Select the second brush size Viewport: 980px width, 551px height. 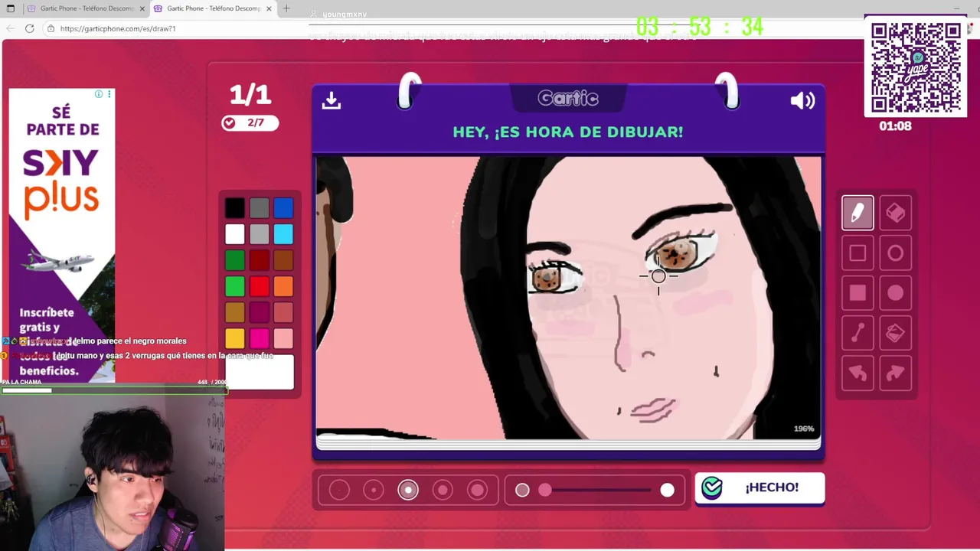[x=374, y=490]
